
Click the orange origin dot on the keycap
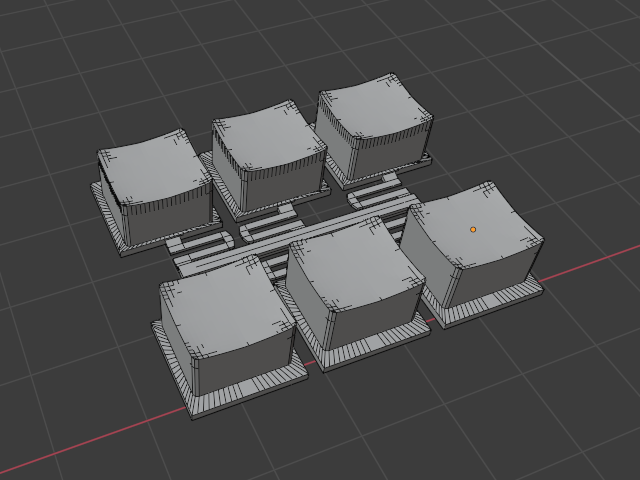(x=473, y=230)
